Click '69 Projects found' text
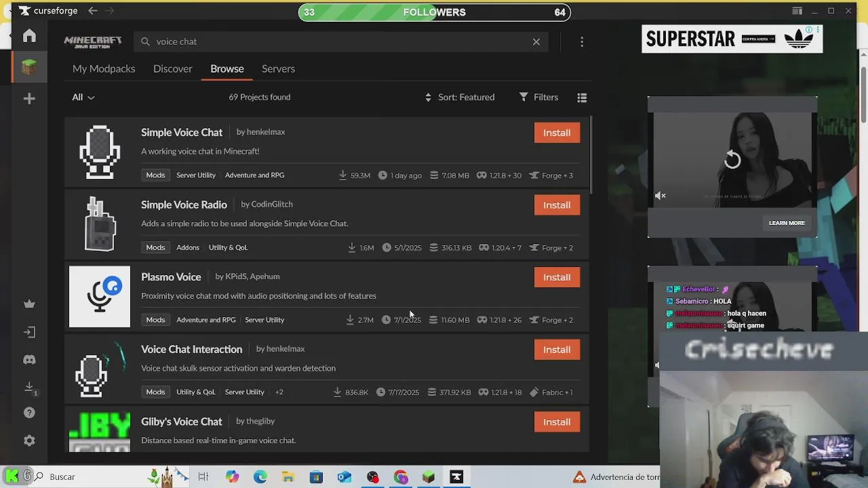 coord(260,98)
